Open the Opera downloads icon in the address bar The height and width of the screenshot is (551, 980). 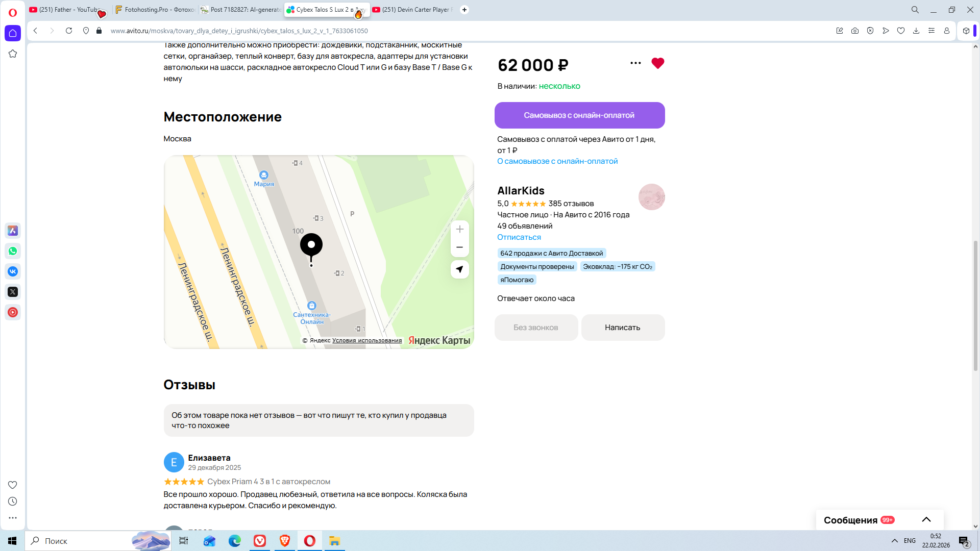pos(916,31)
